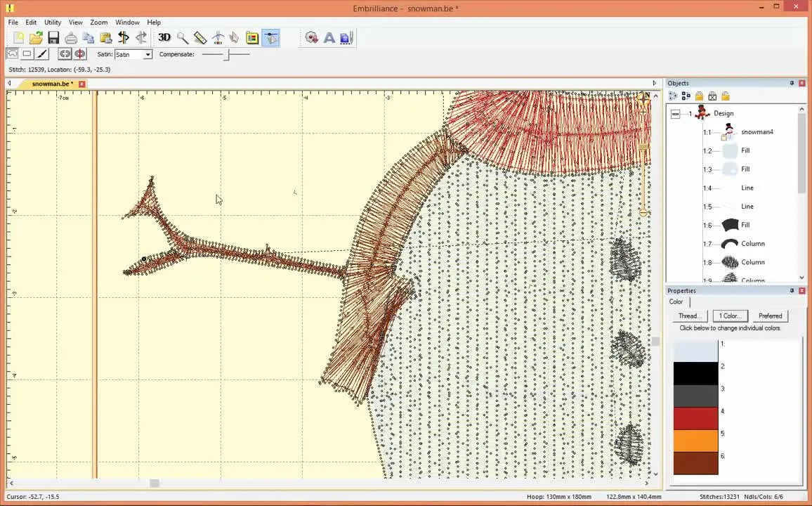Click the canvas horizontal scrollbar thumb
Viewport: 812px width, 506px height.
[x=155, y=484]
